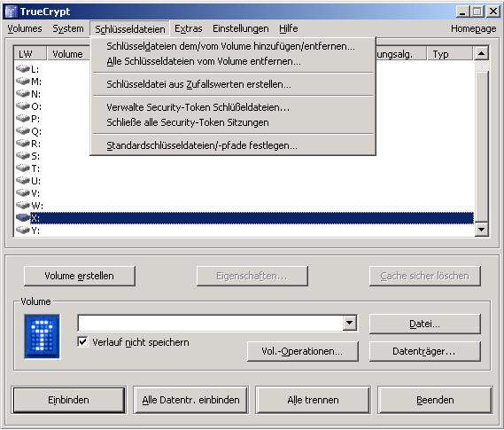The image size is (504, 430).
Task: Open the Volumes menu
Action: point(25,28)
